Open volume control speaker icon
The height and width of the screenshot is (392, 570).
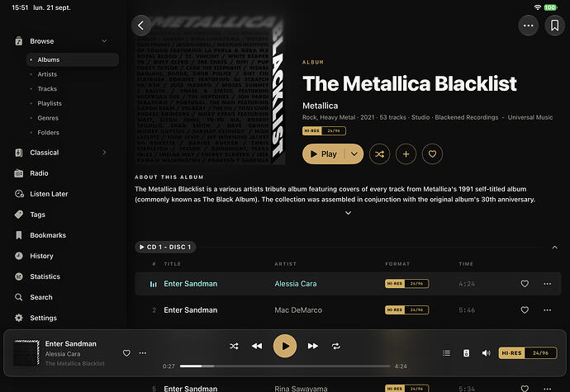tap(486, 353)
